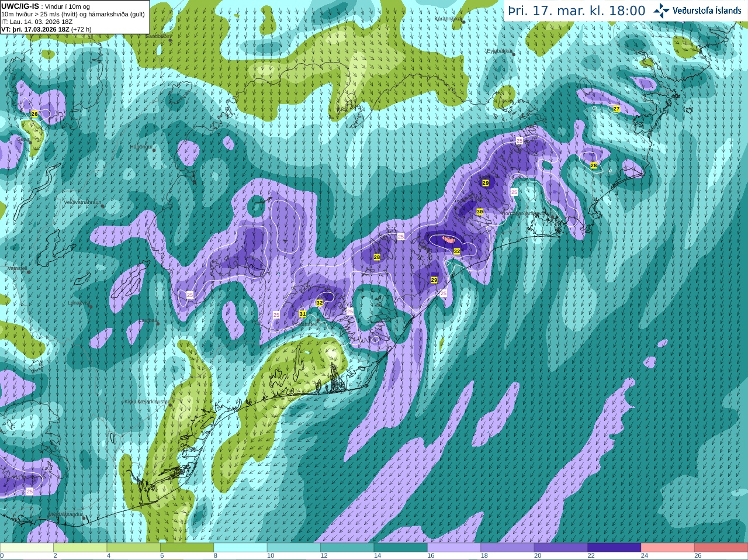Click the yellow 29 marker above the 30 marker
The image size is (748, 560).
pyautogui.click(x=485, y=183)
